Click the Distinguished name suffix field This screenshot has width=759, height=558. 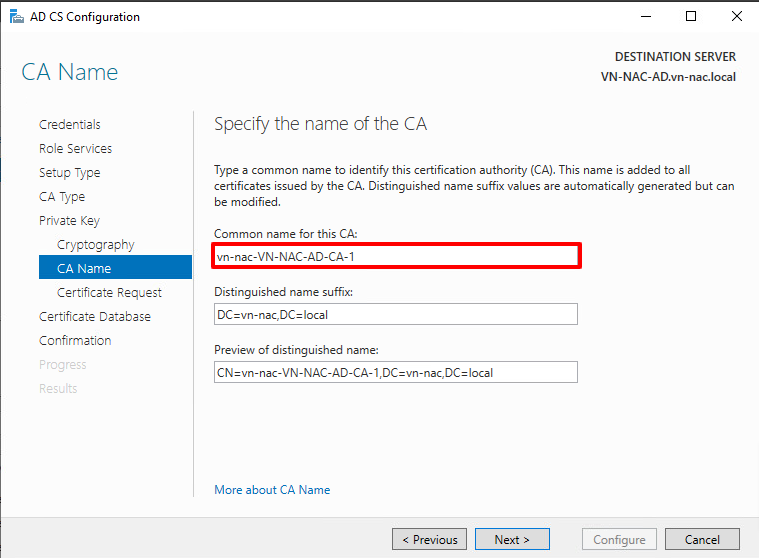[x=396, y=315]
